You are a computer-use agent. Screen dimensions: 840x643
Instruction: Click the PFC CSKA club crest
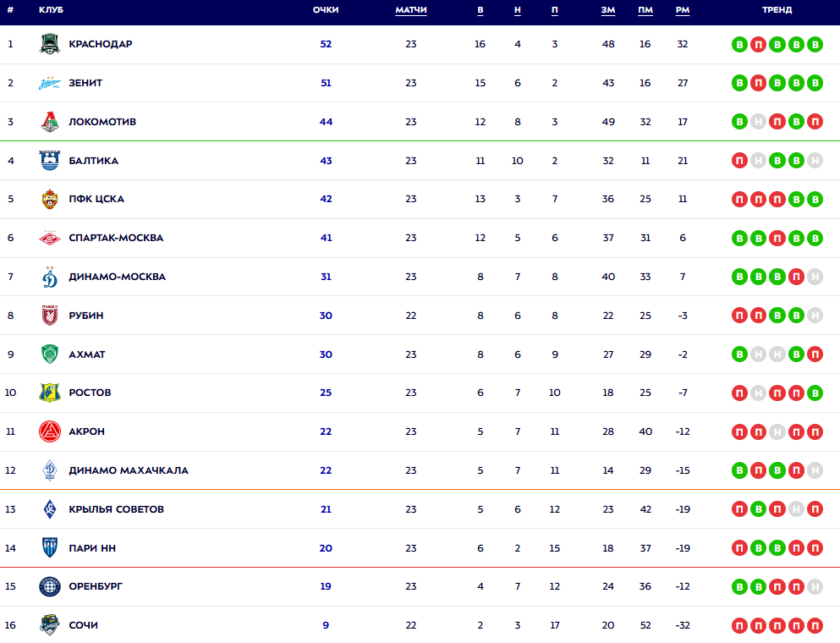50,200
